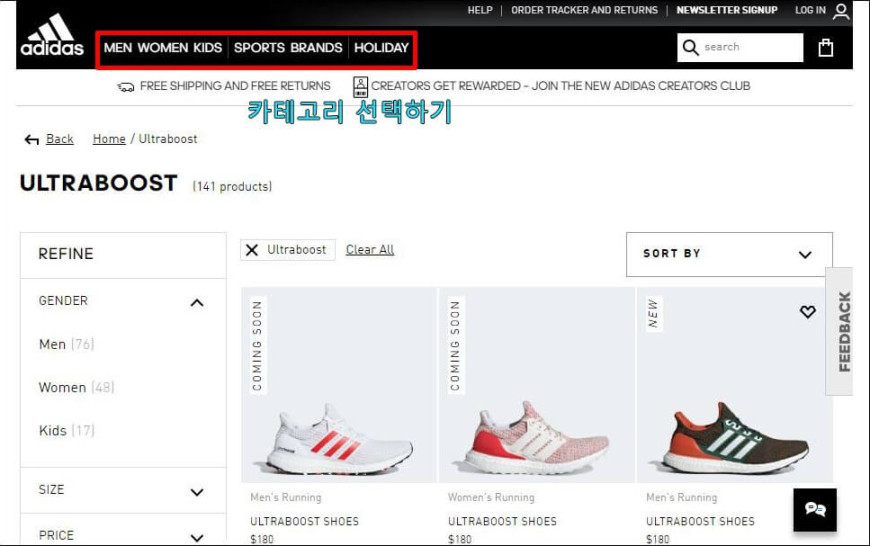Open the SORT BY dropdown
This screenshot has height=546, width=870.
coord(729,254)
